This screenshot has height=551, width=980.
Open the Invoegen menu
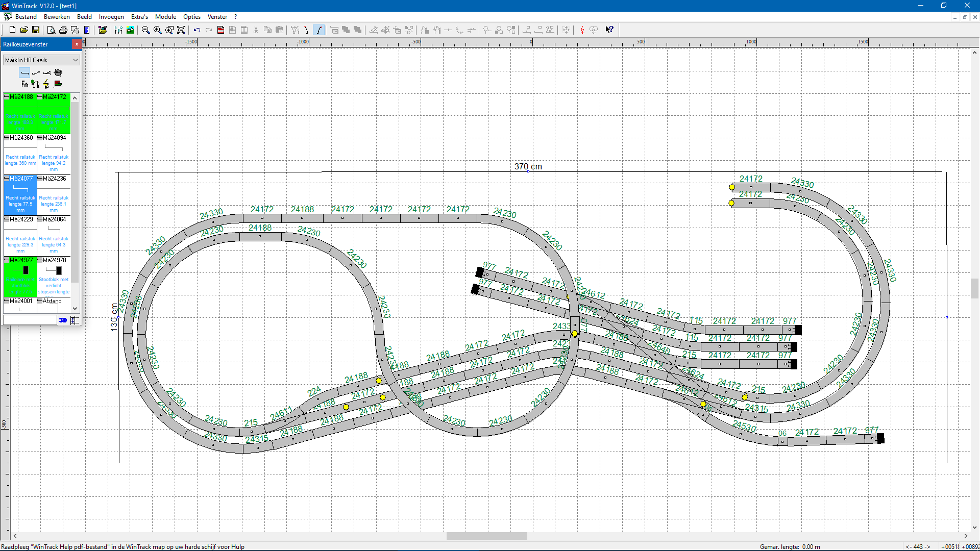point(111,17)
